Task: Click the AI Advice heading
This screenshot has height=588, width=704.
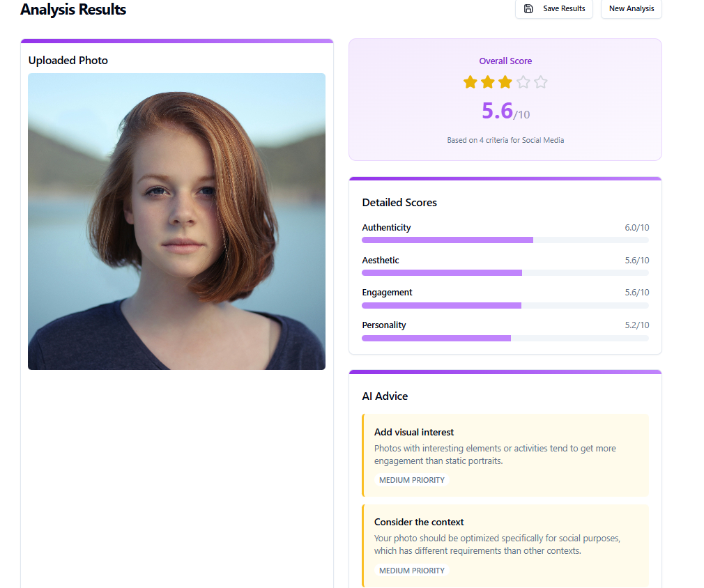Action: click(x=385, y=396)
